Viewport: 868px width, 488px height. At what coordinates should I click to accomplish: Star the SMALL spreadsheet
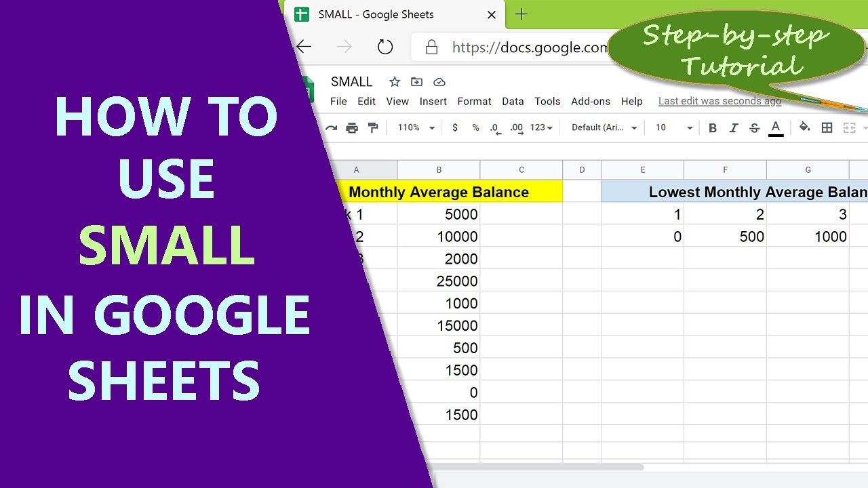coord(395,82)
